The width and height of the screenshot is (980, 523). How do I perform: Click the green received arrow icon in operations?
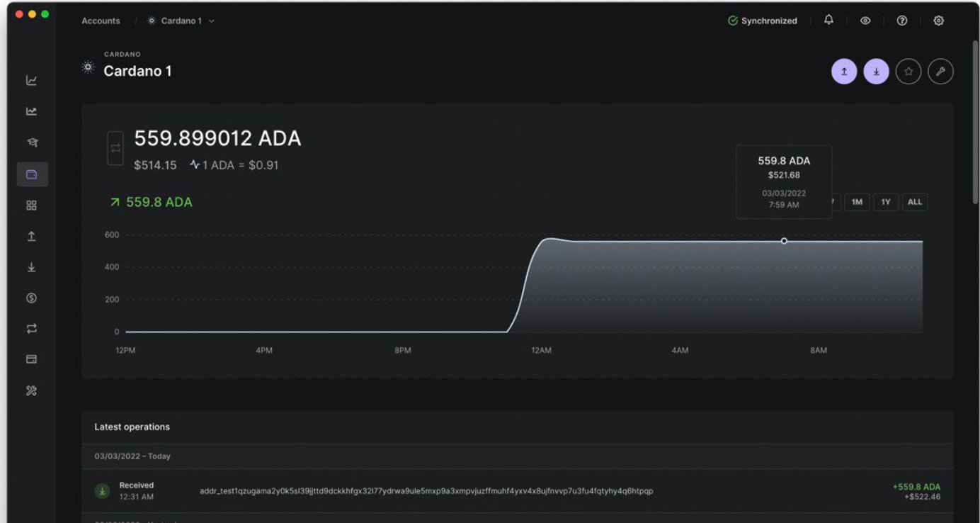102,490
